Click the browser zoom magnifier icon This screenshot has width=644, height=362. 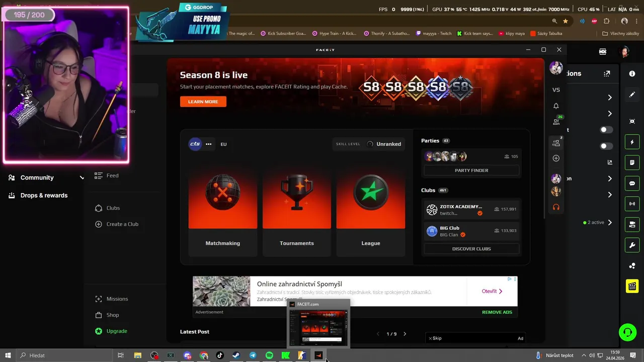[554, 21]
